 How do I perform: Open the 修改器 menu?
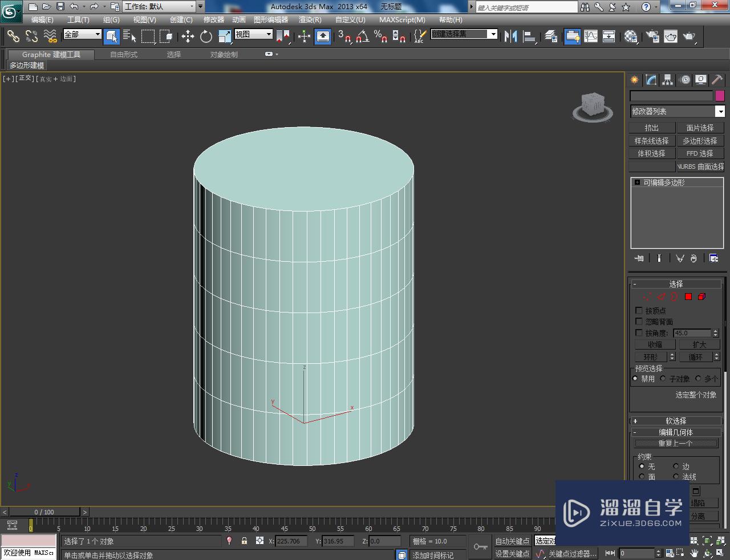(x=214, y=19)
